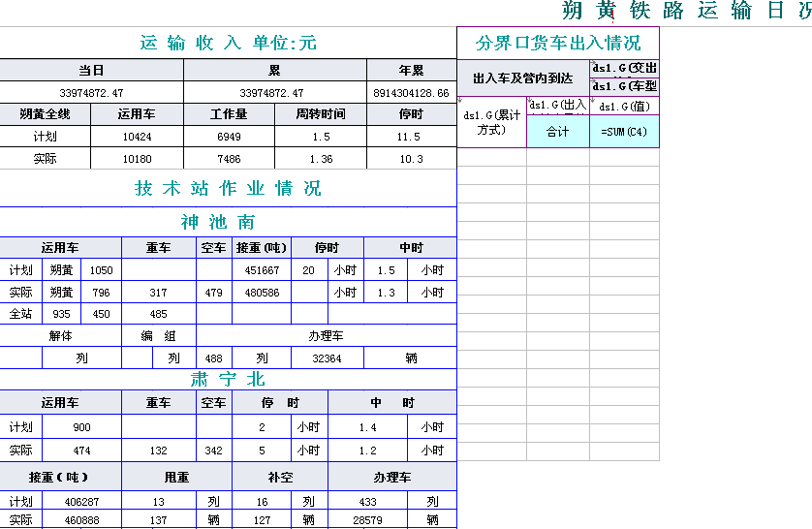The image size is (812, 529).
Task: Click the 451667 planned tonnage cell
Action: [262, 269]
